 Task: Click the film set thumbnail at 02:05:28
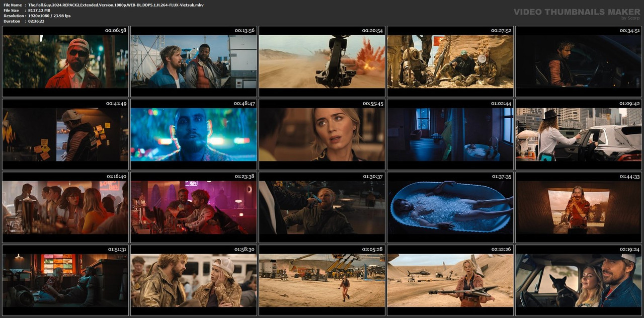coord(322,280)
